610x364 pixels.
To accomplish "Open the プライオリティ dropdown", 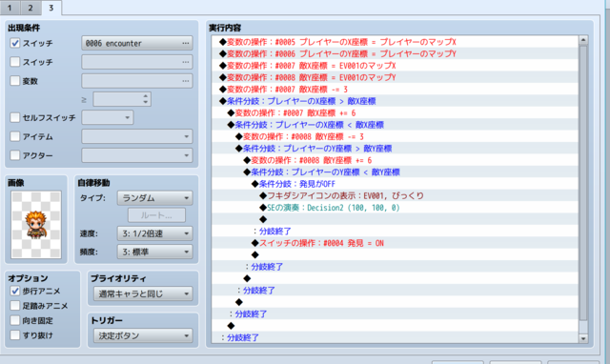I will click(143, 293).
